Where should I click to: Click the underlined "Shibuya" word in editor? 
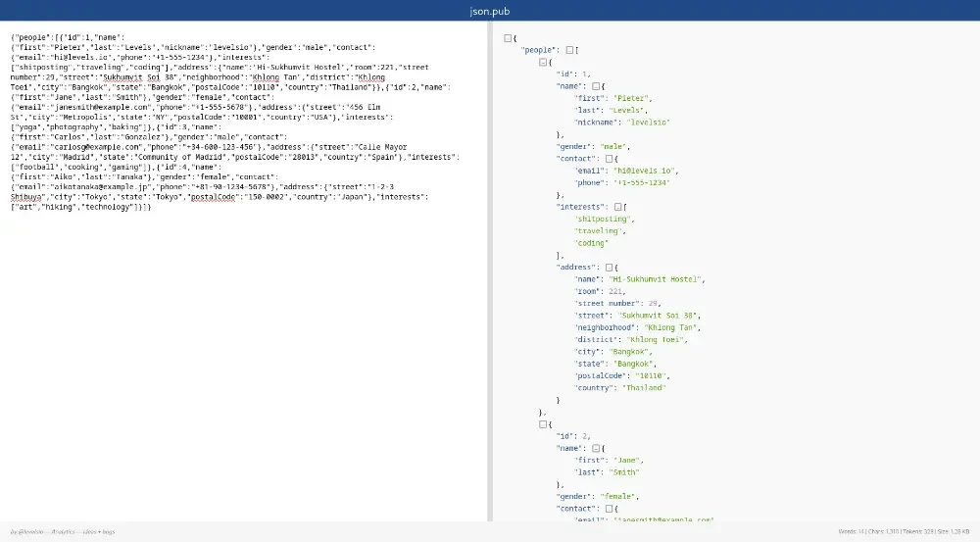pos(26,197)
